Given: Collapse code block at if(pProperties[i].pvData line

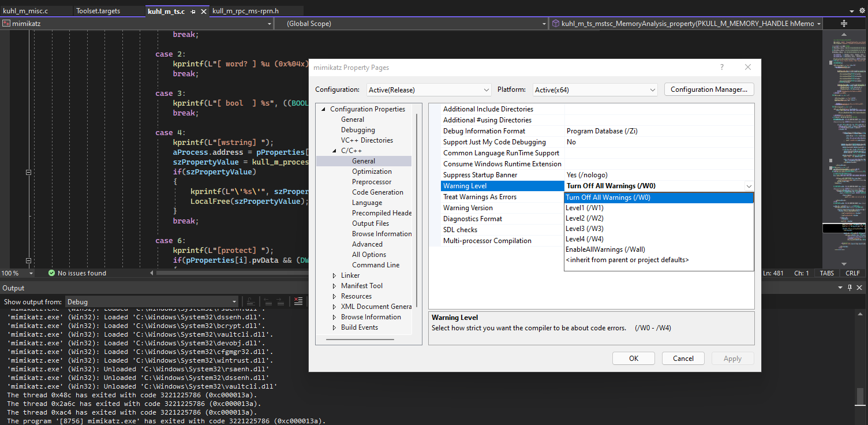Looking at the screenshot, I should point(28,260).
